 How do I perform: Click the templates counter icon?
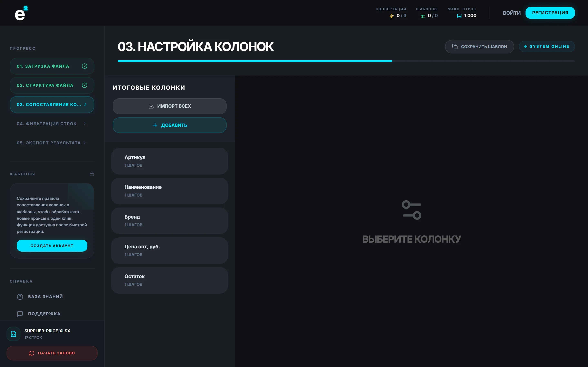pos(423,16)
